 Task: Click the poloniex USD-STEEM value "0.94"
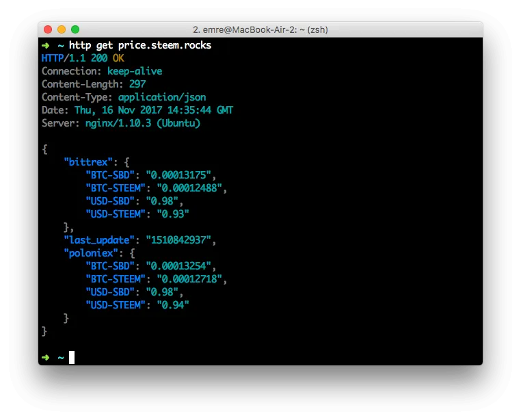[173, 305]
